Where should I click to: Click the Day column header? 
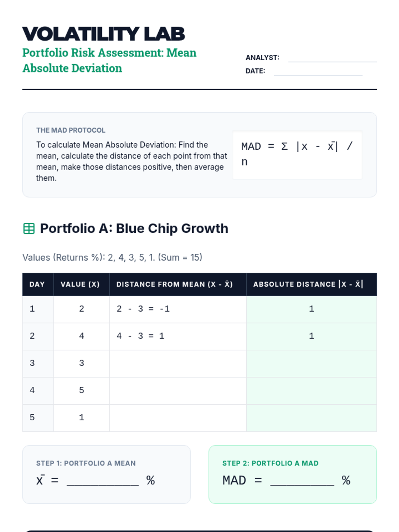pos(37,284)
